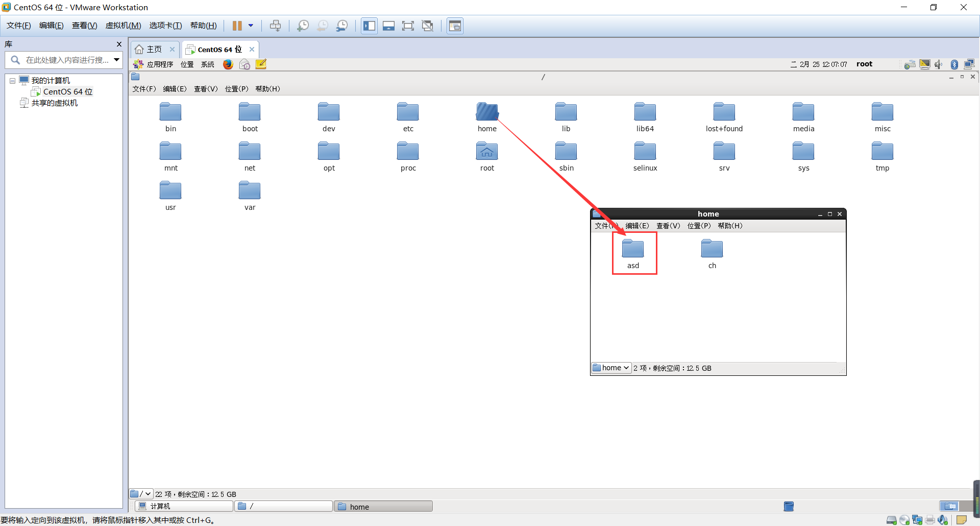Open 编辑(E) menu in home window

[638, 226]
